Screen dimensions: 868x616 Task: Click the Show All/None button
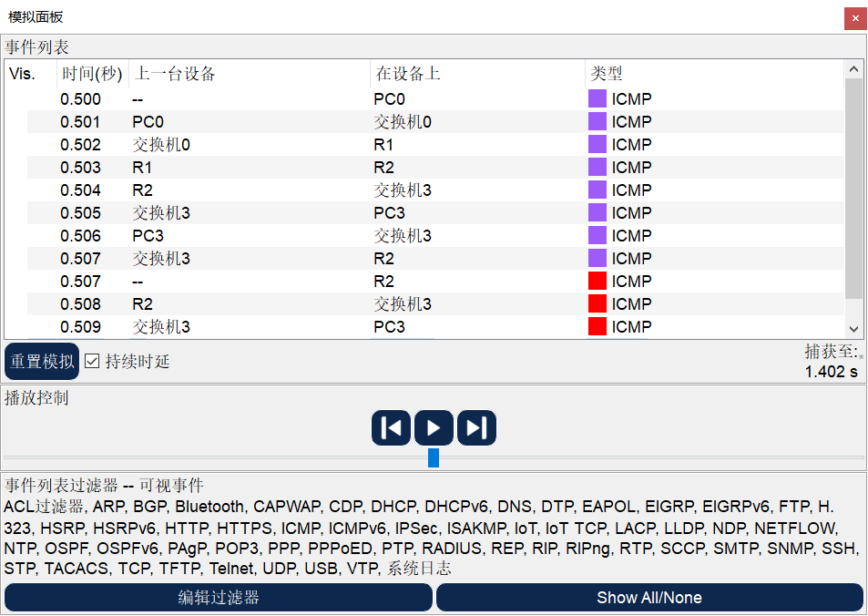pos(649,597)
